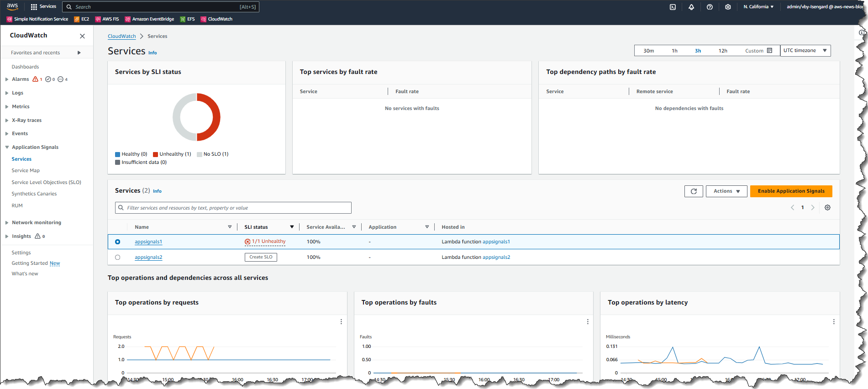Viewport: 868px width, 389px height.
Task: Expand the Logs navigation section
Action: [x=7, y=93]
